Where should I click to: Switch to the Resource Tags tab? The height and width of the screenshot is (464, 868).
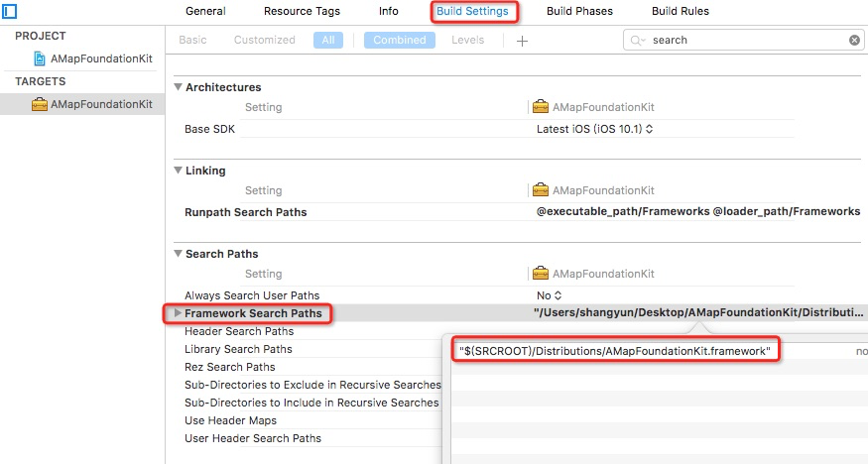[x=302, y=12]
